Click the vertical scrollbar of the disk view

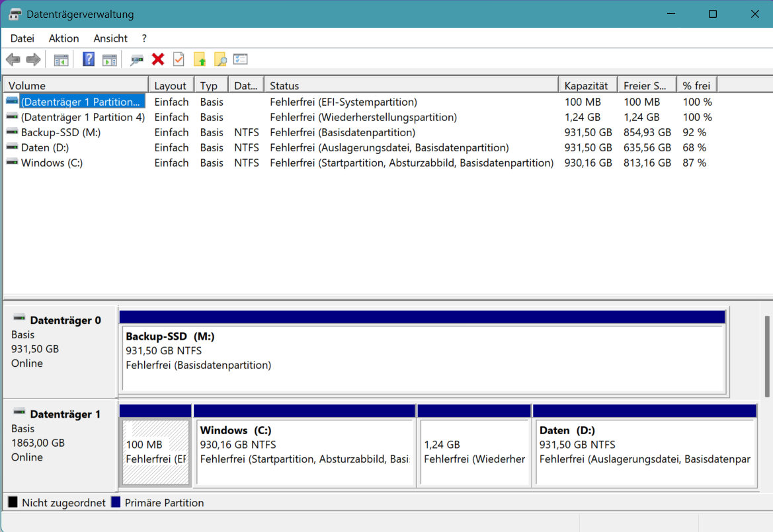pyautogui.click(x=767, y=357)
